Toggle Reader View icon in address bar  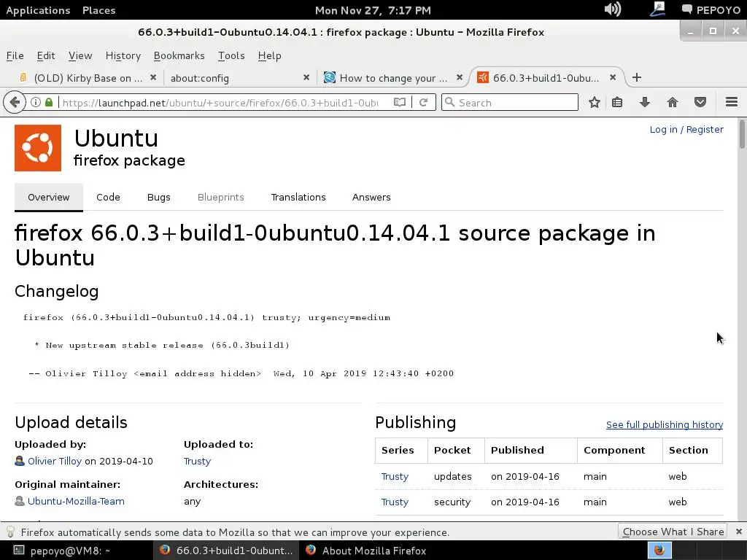click(x=400, y=102)
